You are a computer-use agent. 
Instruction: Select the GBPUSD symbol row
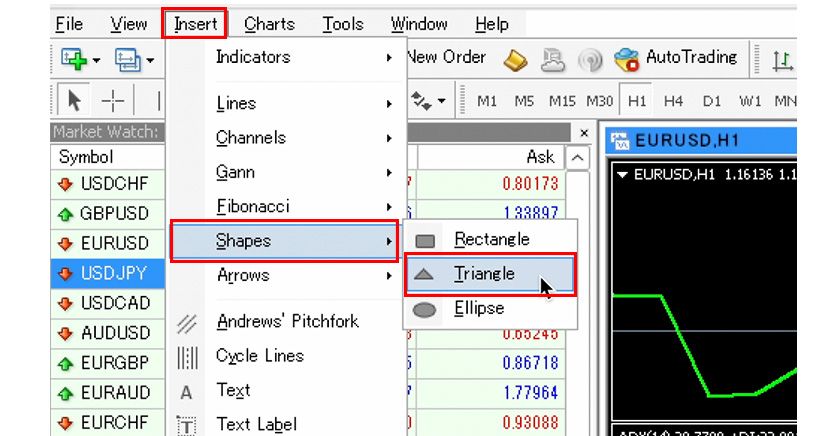click(x=108, y=214)
